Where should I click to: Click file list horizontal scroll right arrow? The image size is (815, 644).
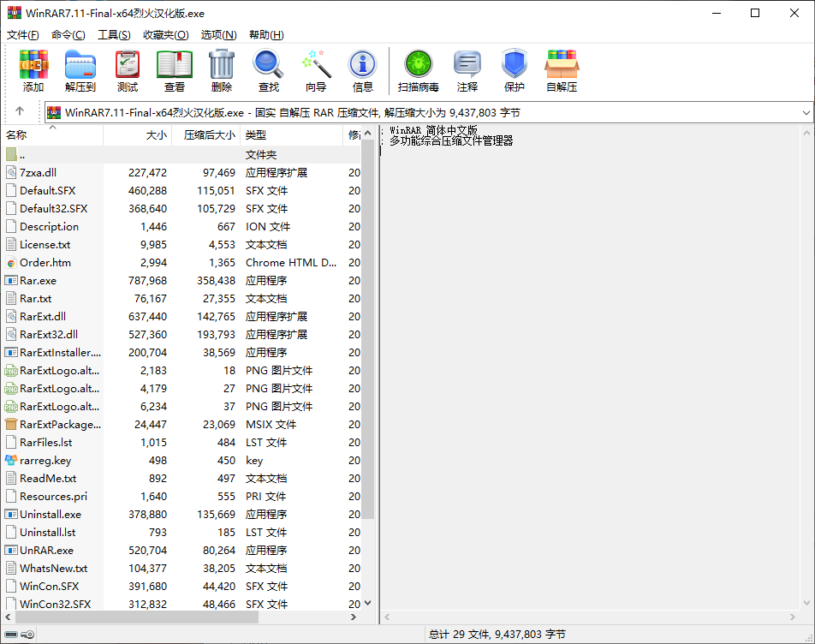[354, 617]
